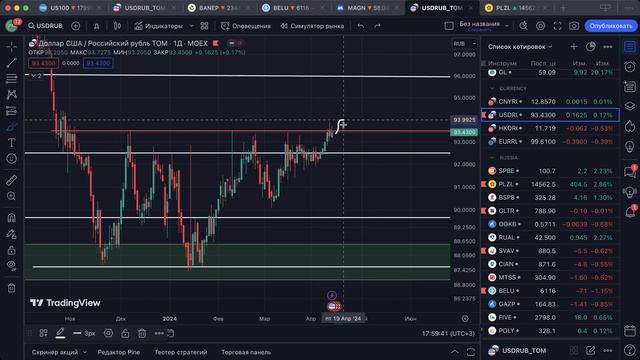The height and width of the screenshot is (360, 640).
Task: Open the watchlist panel in right sidebar
Action: pos(630,47)
